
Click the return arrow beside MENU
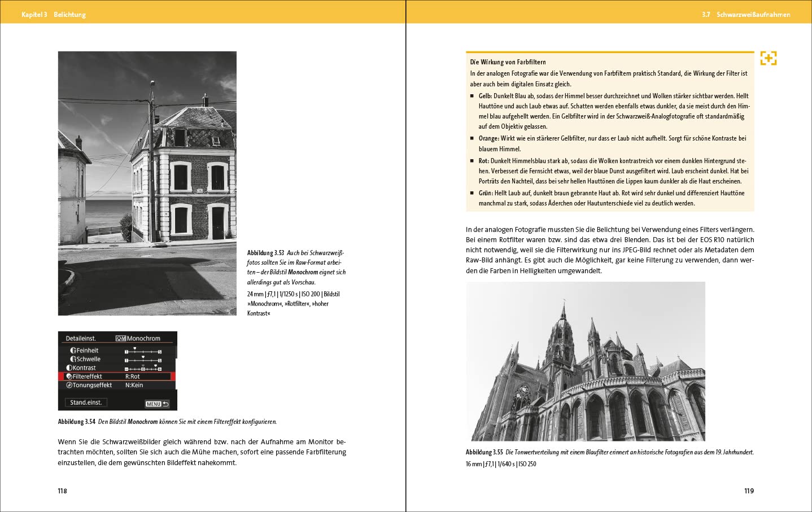pos(165,404)
